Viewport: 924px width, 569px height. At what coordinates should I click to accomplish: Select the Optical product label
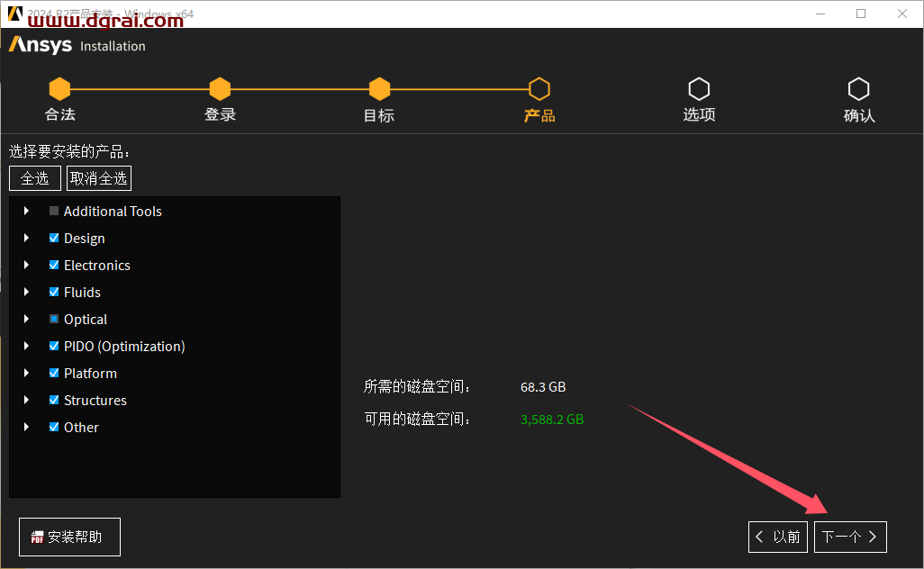coord(86,320)
